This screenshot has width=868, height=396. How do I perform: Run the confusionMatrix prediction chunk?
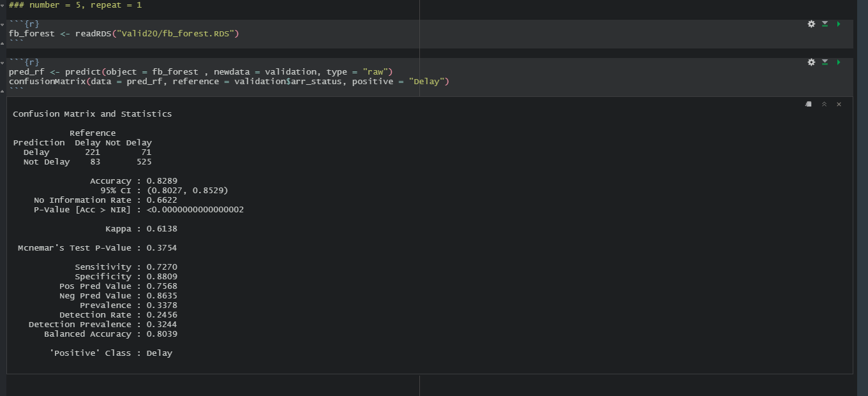click(839, 62)
